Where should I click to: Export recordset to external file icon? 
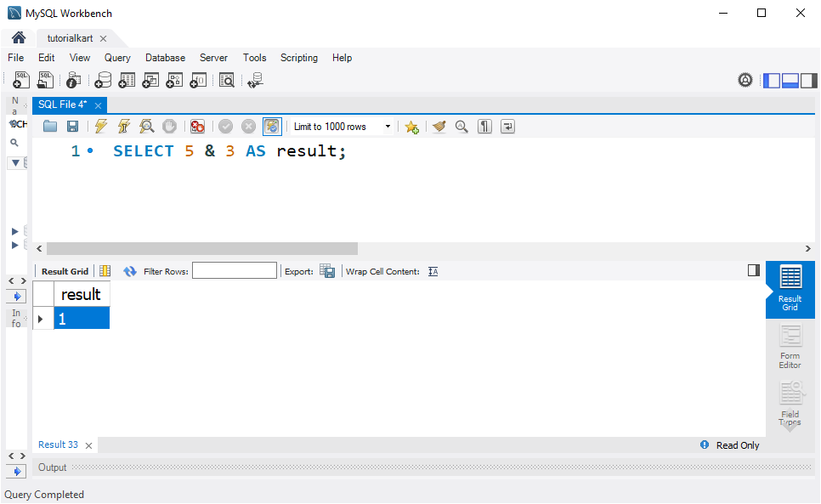click(x=327, y=271)
